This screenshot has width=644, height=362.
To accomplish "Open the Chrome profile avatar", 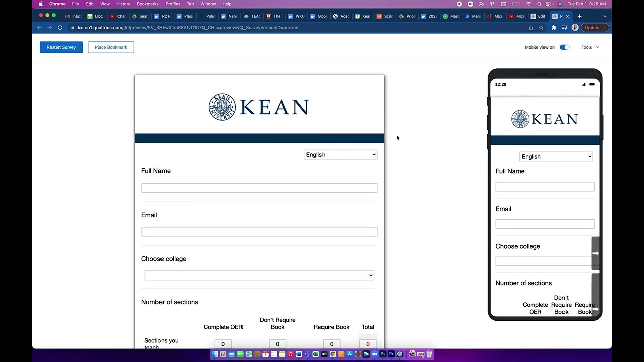I will (x=575, y=28).
